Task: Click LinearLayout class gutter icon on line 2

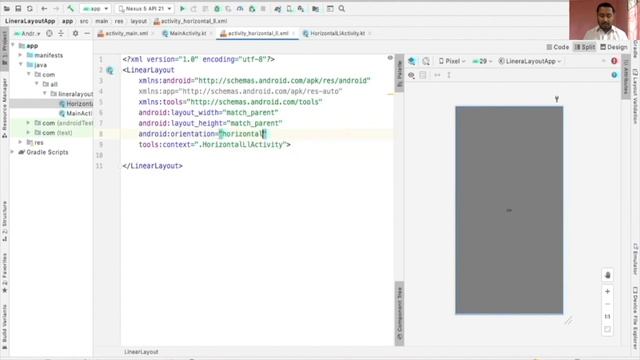Action: [110, 70]
